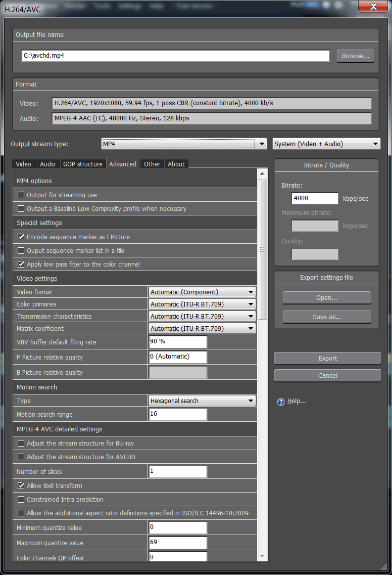The image size is (392, 575).
Task: Uncheck Allow 8x8 transform
Action: pos(21,486)
